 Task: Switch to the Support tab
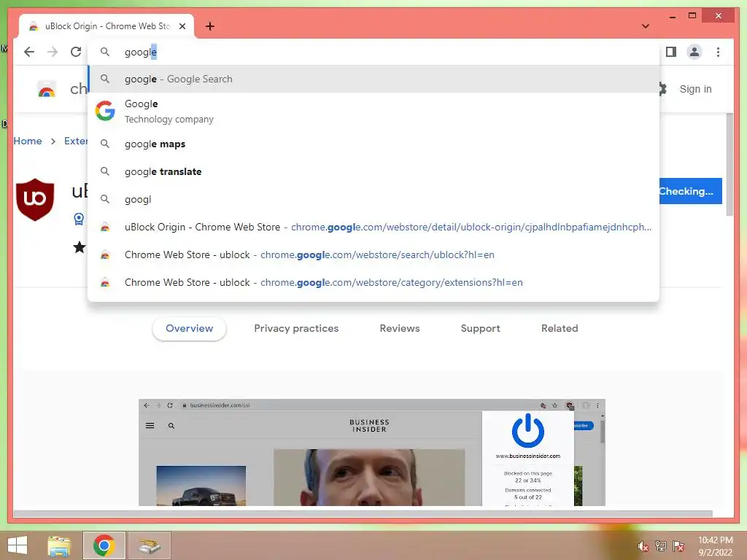click(480, 329)
